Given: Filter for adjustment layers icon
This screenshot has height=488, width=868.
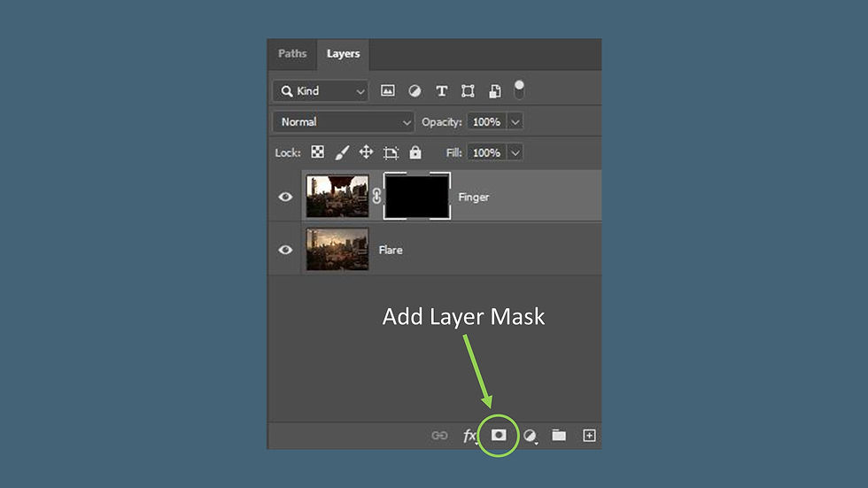Looking at the screenshot, I should point(415,90).
